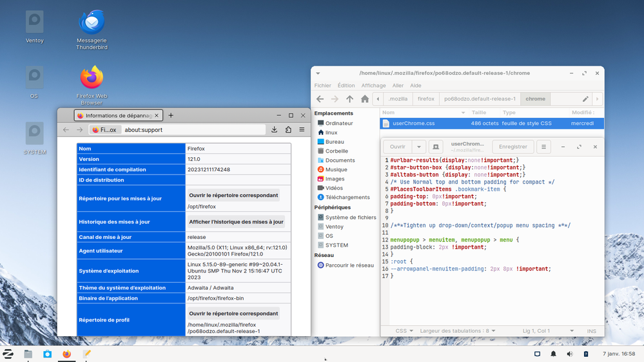
Task: Click Firefox forward arrow button
Action: 80,129
